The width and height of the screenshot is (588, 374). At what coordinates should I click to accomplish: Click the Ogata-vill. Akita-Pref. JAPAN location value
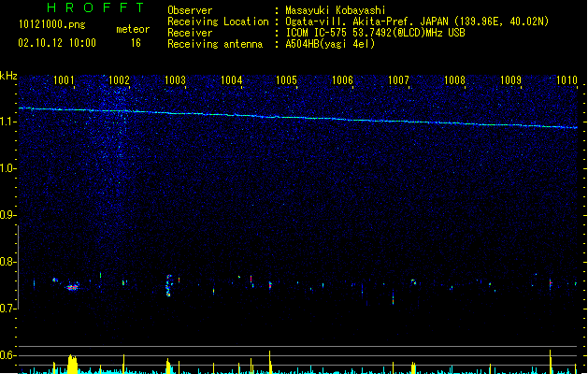417,22
